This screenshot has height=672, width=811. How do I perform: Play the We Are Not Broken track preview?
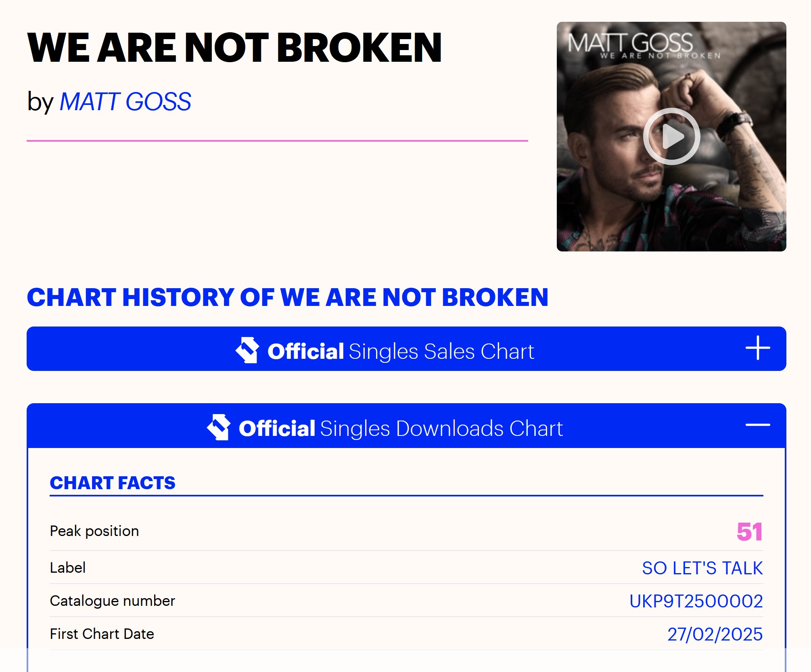click(x=671, y=136)
